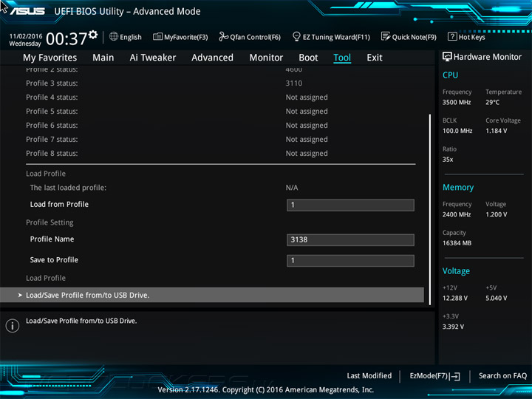
Task: Click Load from Profile label
Action: [x=59, y=204]
